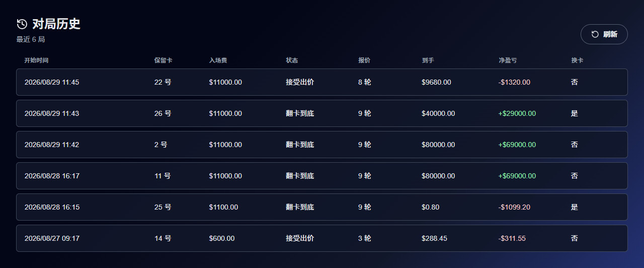Click the 保留卡 column header
This screenshot has height=268, width=644.
[164, 60]
